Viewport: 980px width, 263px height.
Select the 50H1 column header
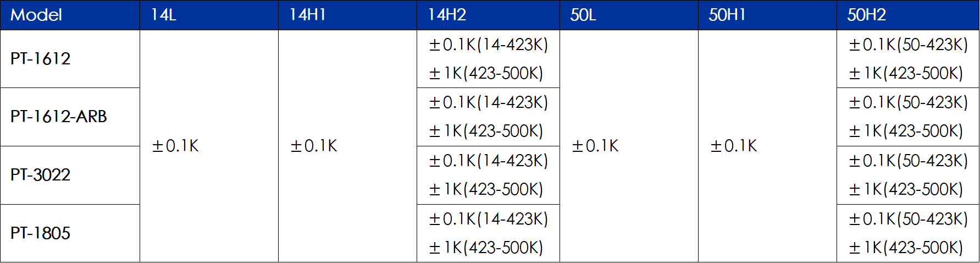[727, 15]
